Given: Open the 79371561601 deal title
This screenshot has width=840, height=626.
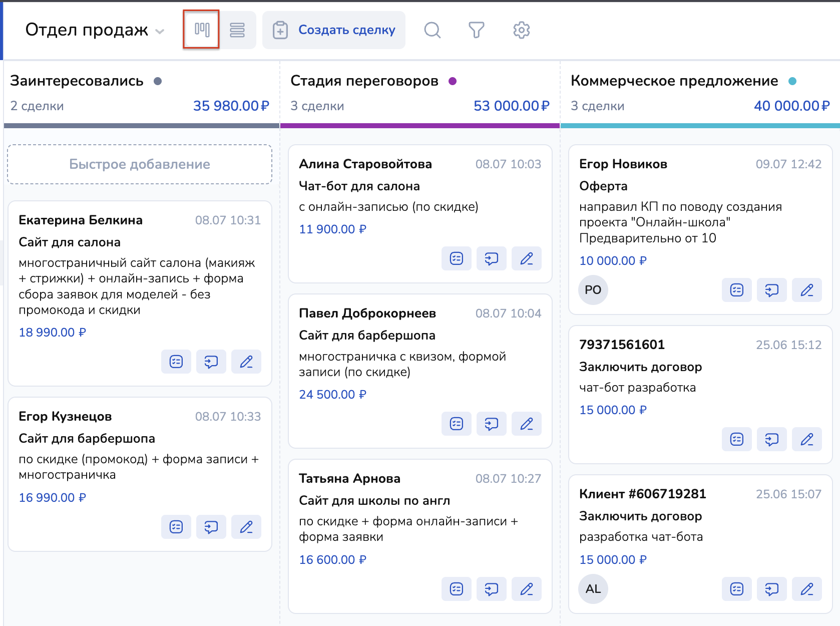Looking at the screenshot, I should pos(622,345).
